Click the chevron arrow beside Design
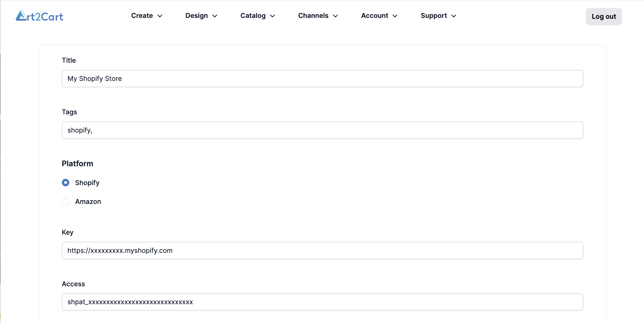The width and height of the screenshot is (644, 323). click(x=215, y=16)
